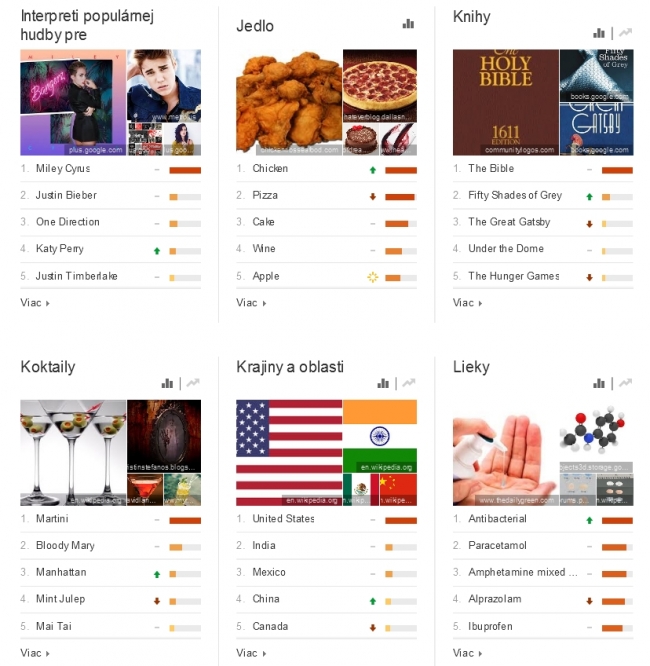Expand Viac under Knihy list
This screenshot has height=666, width=650.
[467, 302]
